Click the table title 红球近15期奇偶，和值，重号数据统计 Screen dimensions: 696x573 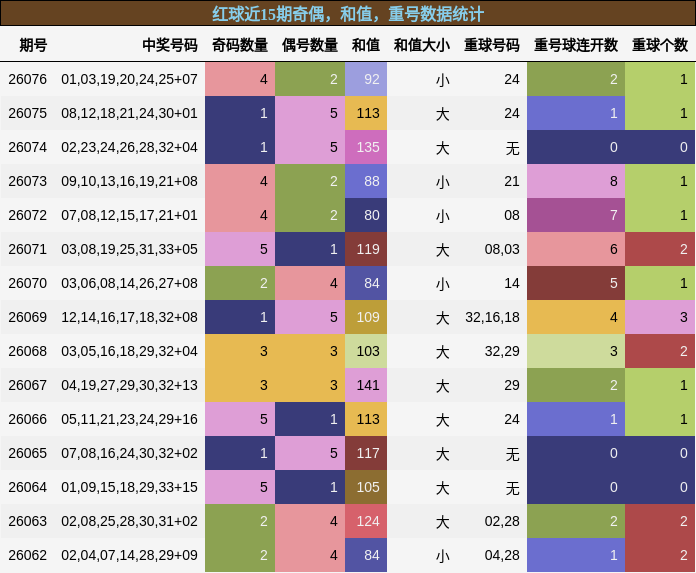pos(348,14)
